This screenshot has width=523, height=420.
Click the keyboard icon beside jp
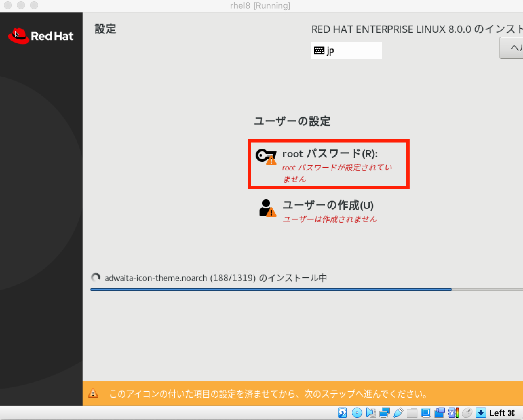tap(319, 50)
